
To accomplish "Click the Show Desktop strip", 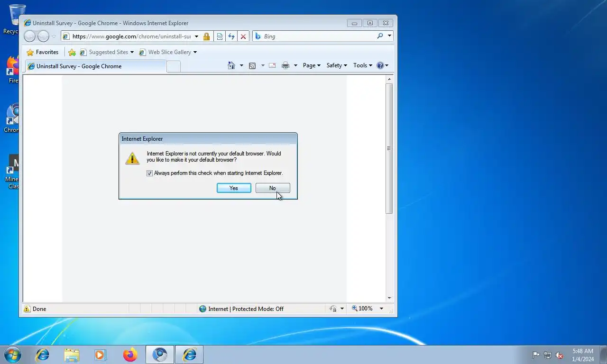I will coord(603,355).
